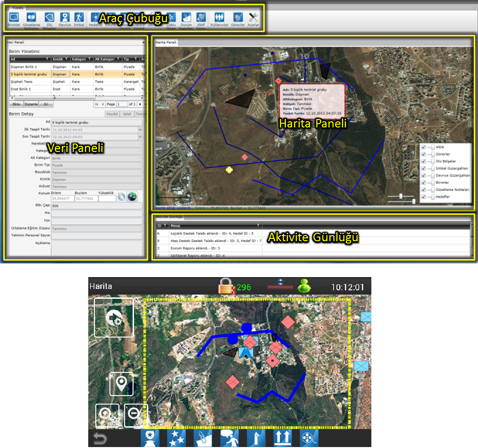Click the Etki Çapı input field
The image size is (478, 448).
[97, 206]
